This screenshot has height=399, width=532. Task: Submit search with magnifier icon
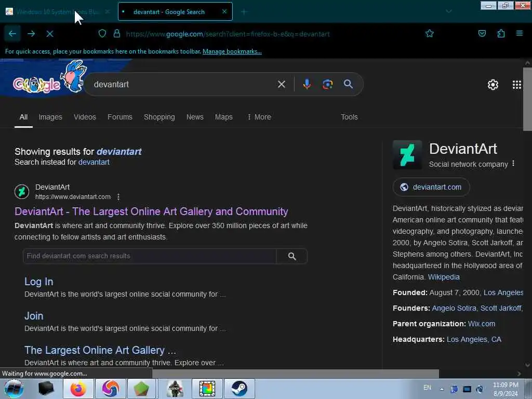click(348, 84)
